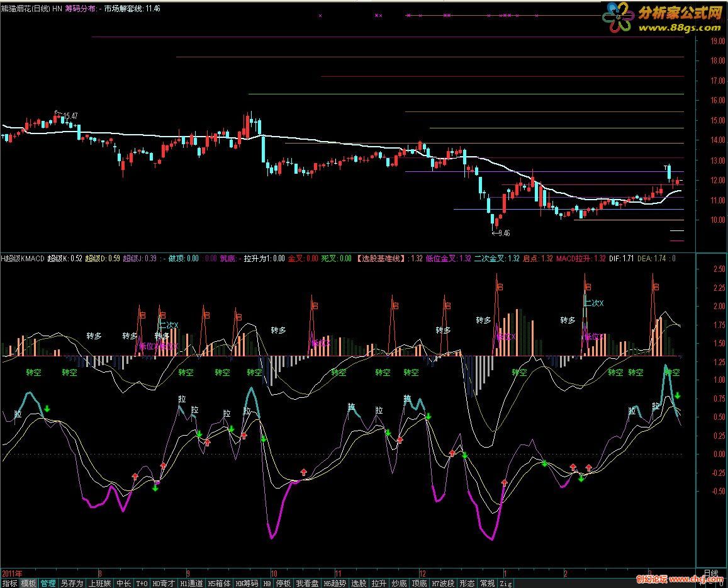
Task: Click the 拉升为1: 0.00 value
Action: pyautogui.click(x=264, y=258)
